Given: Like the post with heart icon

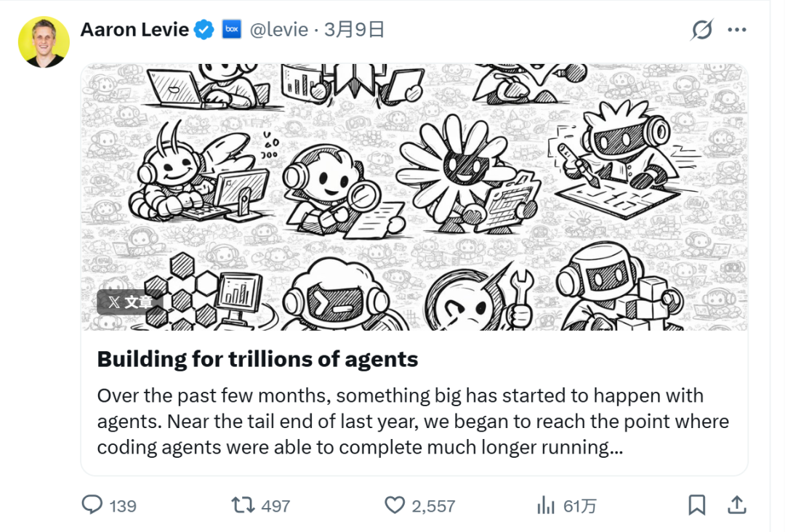Looking at the screenshot, I should point(395,505).
